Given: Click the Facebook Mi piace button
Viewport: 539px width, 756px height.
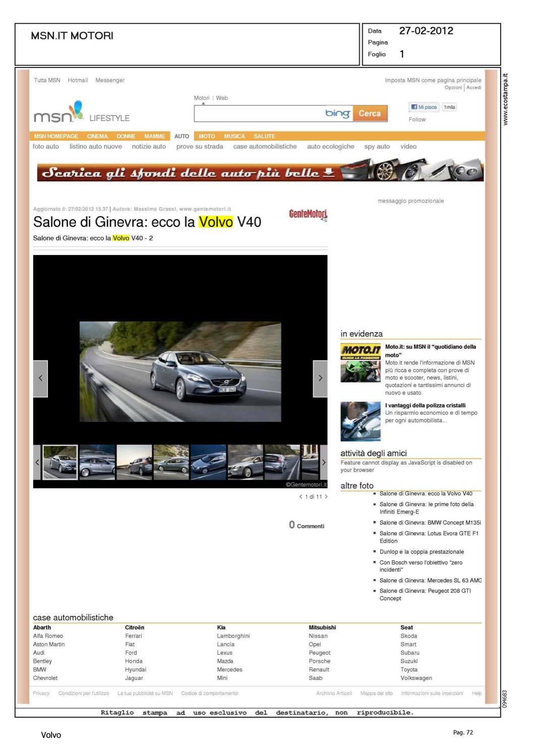Looking at the screenshot, I should click(x=424, y=107).
